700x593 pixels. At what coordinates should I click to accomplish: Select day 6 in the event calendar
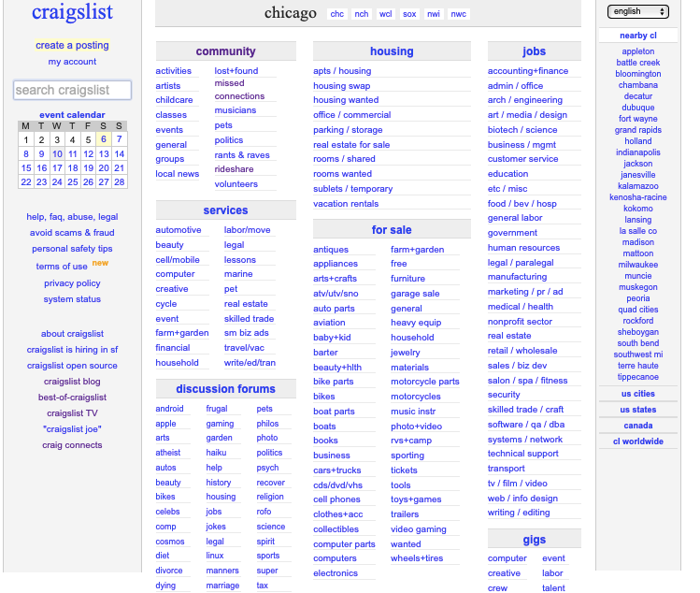tap(104, 139)
